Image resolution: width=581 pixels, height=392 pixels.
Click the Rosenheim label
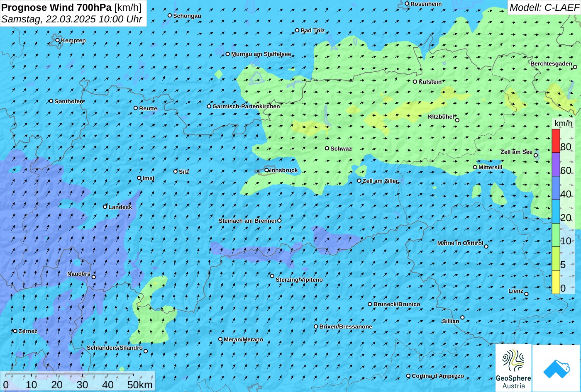coord(426,4)
